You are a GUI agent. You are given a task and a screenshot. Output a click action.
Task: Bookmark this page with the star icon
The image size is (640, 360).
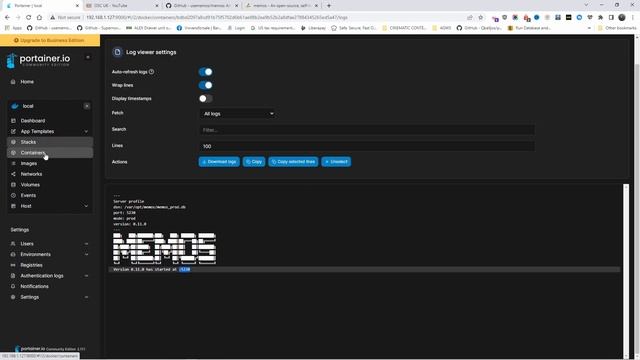(480, 18)
